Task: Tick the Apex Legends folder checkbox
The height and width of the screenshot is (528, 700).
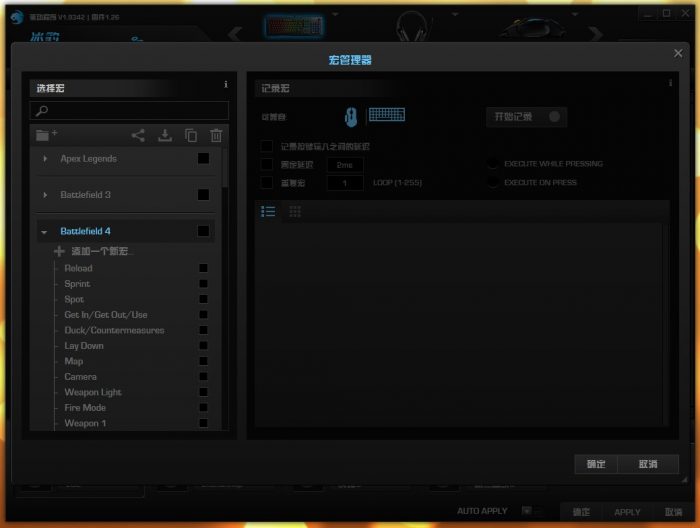Action: click(204, 158)
